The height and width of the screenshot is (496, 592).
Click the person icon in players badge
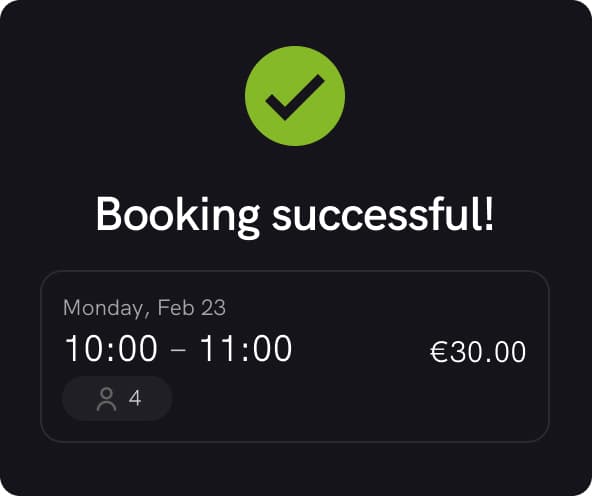tap(106, 399)
